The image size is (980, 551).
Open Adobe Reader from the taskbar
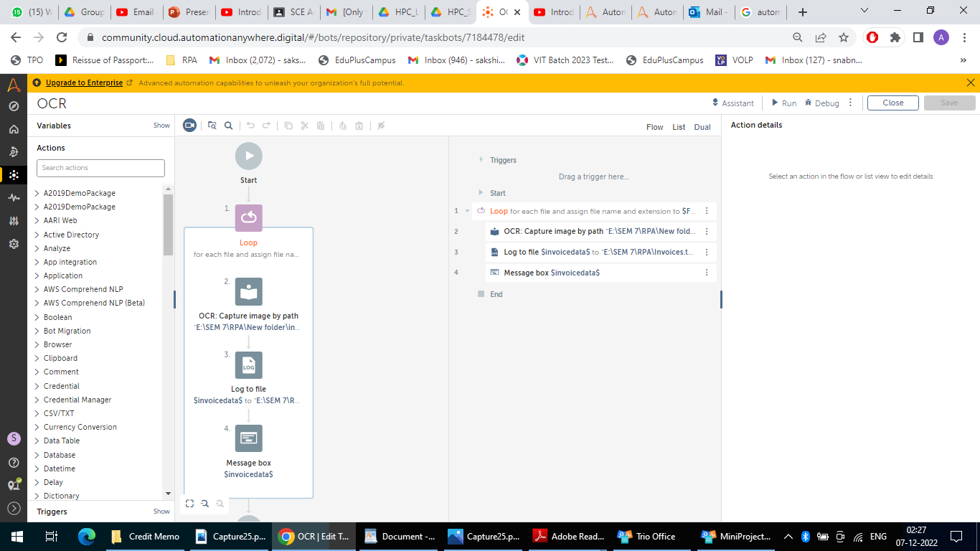(568, 536)
